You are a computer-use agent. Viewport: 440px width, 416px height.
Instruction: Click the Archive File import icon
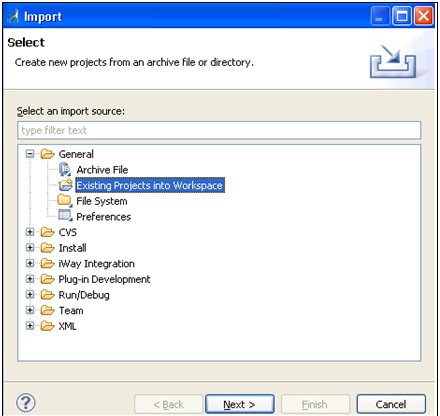65,169
